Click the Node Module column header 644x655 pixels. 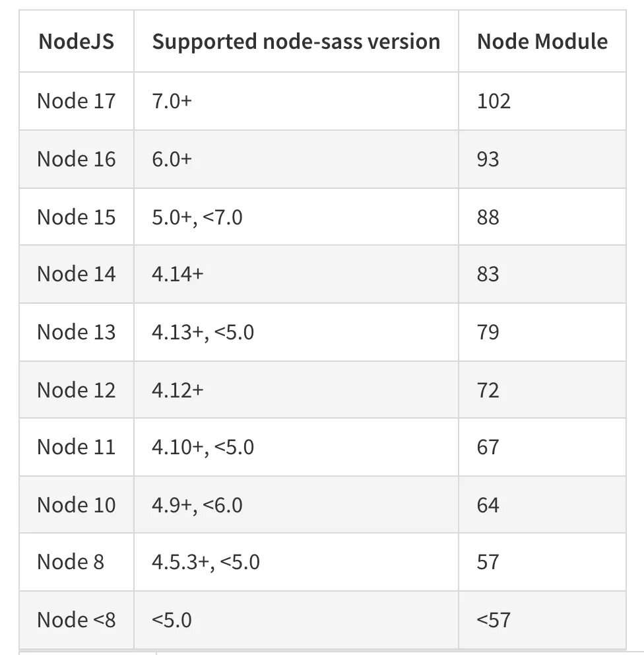(542, 42)
